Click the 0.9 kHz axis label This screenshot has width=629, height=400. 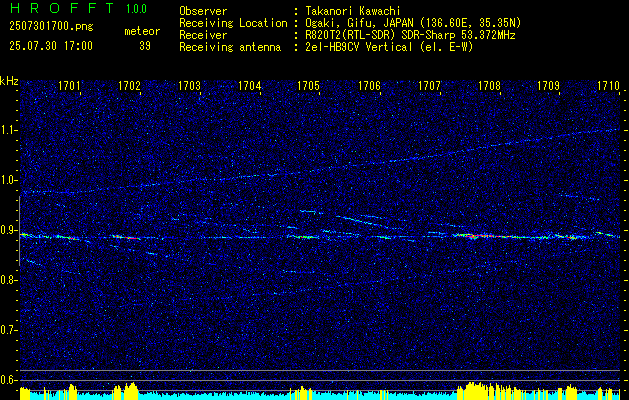click(9, 230)
